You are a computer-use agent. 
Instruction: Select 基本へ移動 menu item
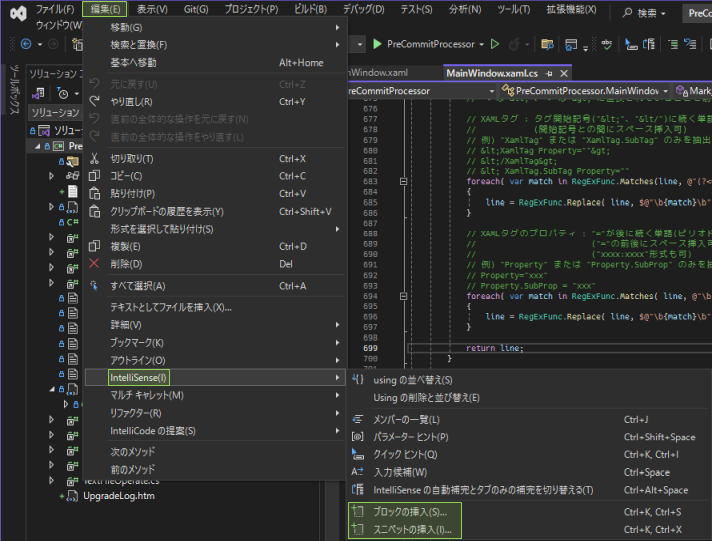(215, 63)
